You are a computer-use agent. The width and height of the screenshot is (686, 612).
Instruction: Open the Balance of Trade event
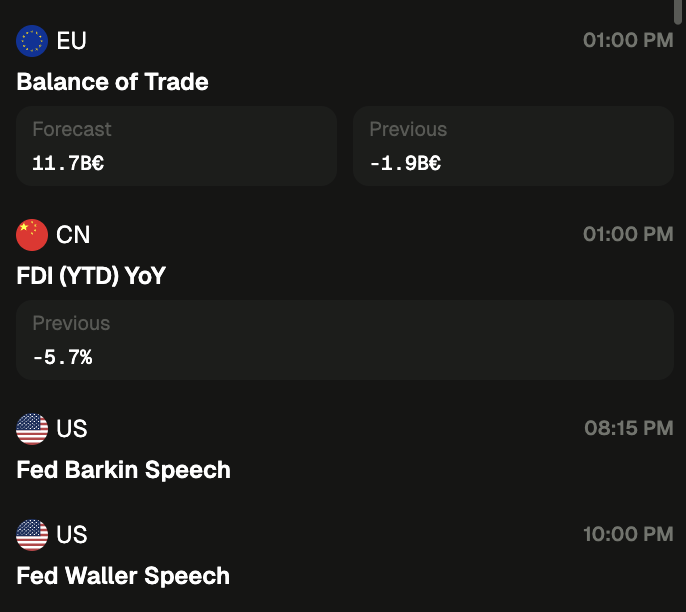point(113,82)
